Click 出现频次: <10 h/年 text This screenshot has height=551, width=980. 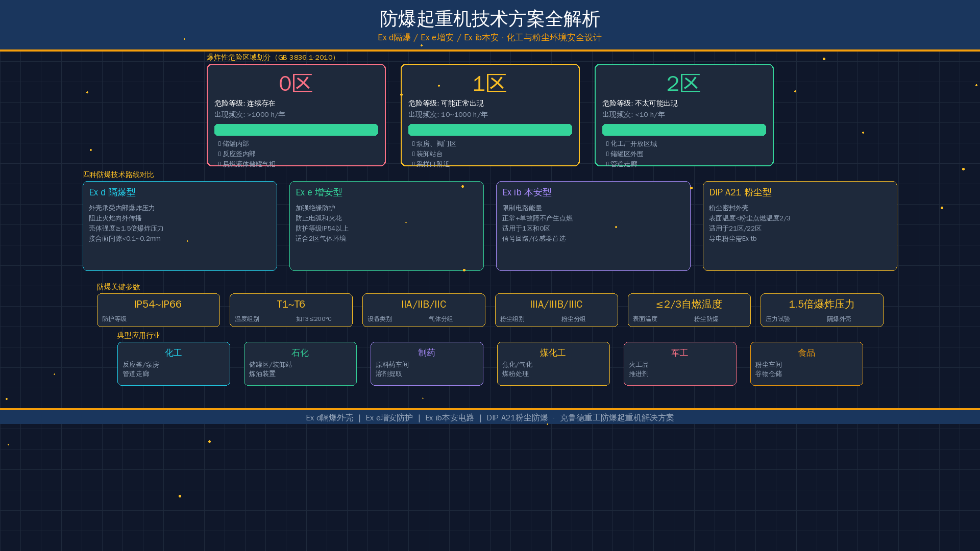pos(633,115)
